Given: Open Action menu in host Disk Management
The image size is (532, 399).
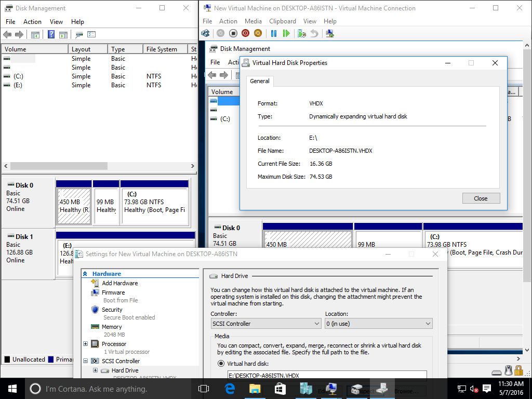Looking at the screenshot, I should [32, 22].
